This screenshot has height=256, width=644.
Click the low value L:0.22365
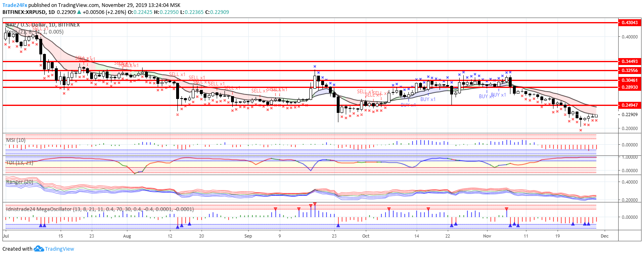tap(192, 12)
